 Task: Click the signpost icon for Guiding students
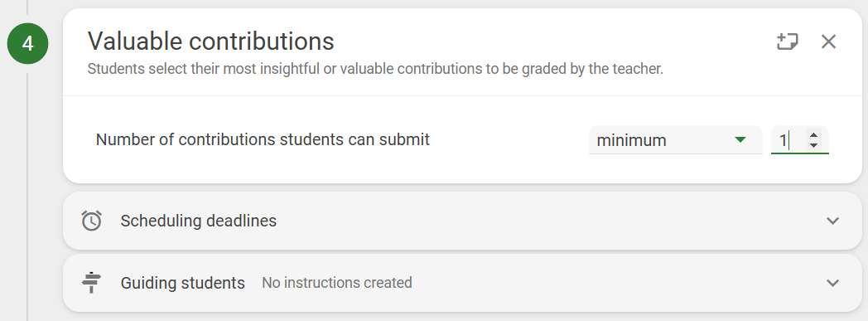(91, 283)
